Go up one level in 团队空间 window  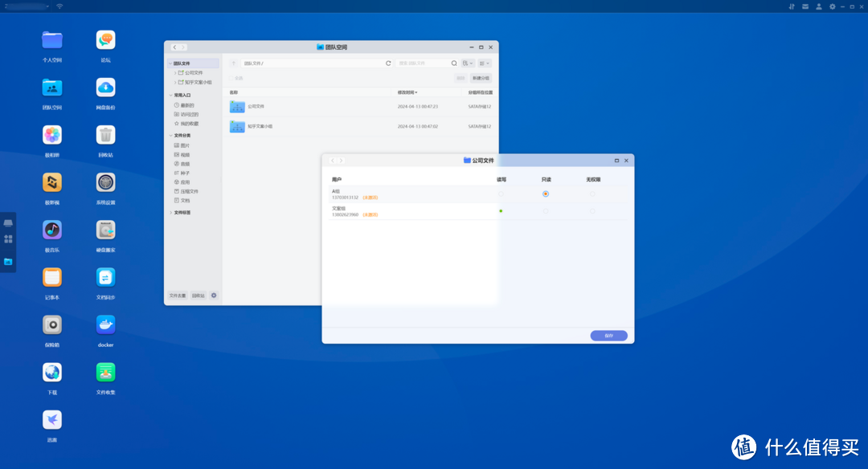(234, 63)
